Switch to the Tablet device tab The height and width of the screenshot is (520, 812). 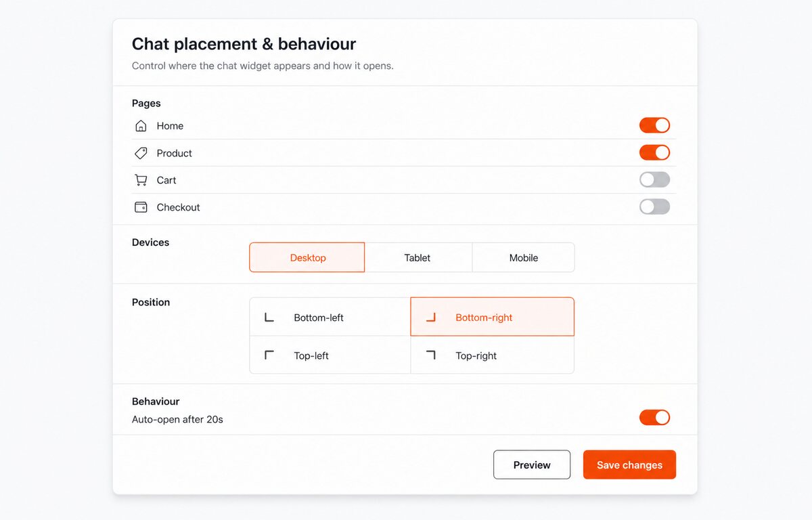(x=418, y=257)
